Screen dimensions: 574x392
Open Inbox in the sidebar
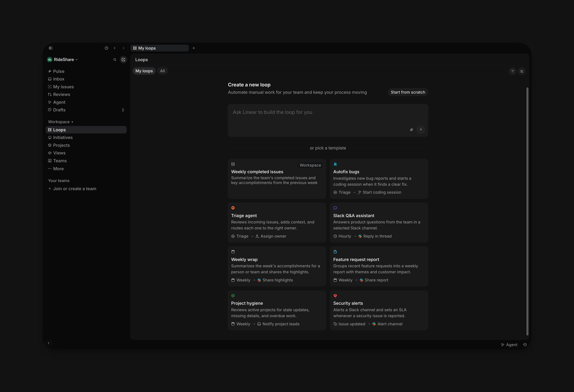[x=86, y=79]
